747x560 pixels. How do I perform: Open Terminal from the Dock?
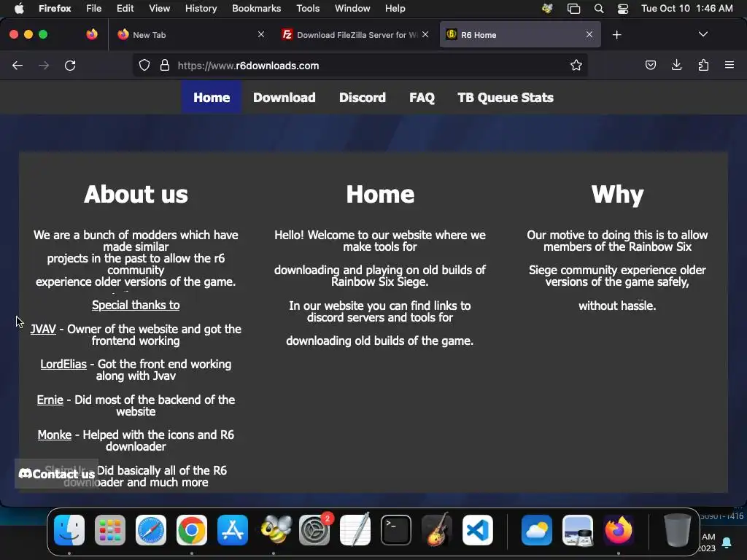click(x=396, y=530)
